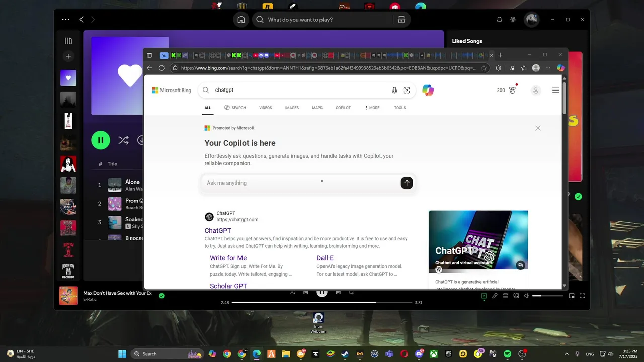The height and width of the screenshot is (362, 644).
Task: Open Spotify profile avatar menu
Action: 532,20
